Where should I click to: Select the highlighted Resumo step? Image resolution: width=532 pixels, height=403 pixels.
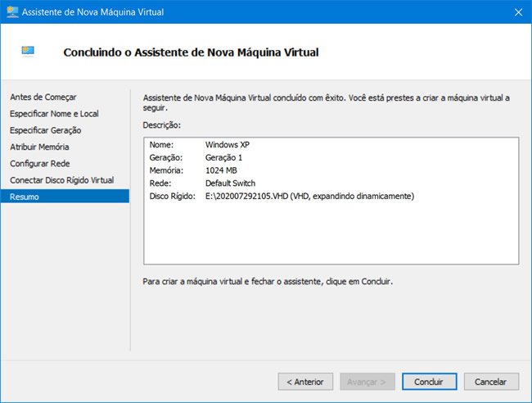pos(25,197)
